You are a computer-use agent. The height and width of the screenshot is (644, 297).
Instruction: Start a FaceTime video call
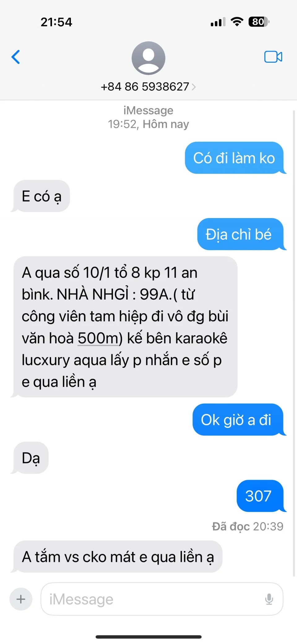(x=273, y=57)
